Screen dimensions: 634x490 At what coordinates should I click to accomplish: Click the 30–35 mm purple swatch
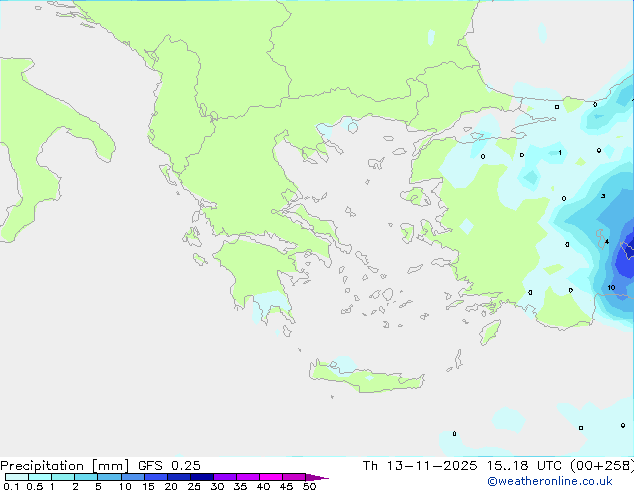point(225,477)
